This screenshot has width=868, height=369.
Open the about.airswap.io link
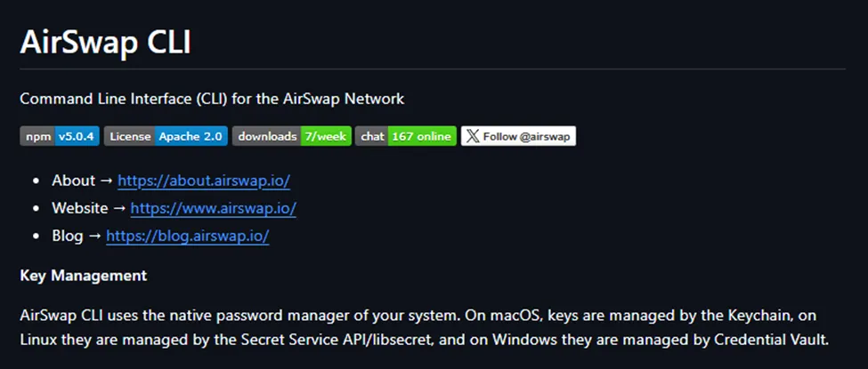204,180
